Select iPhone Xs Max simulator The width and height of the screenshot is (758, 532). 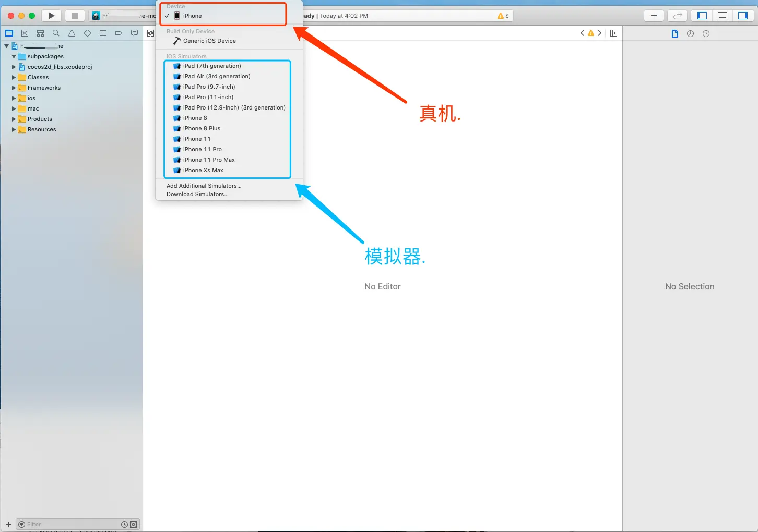tap(229, 170)
